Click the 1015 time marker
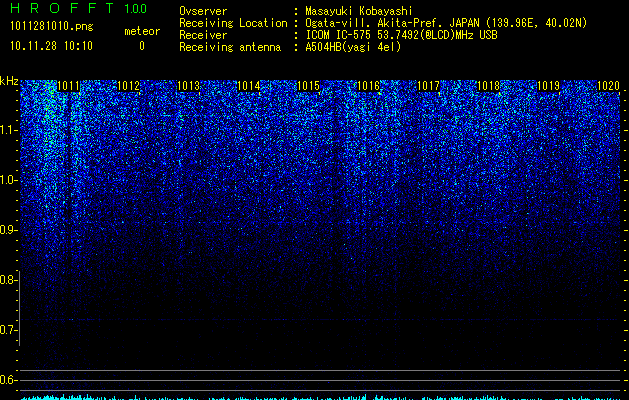This screenshot has width=629, height=400. pos(308,86)
